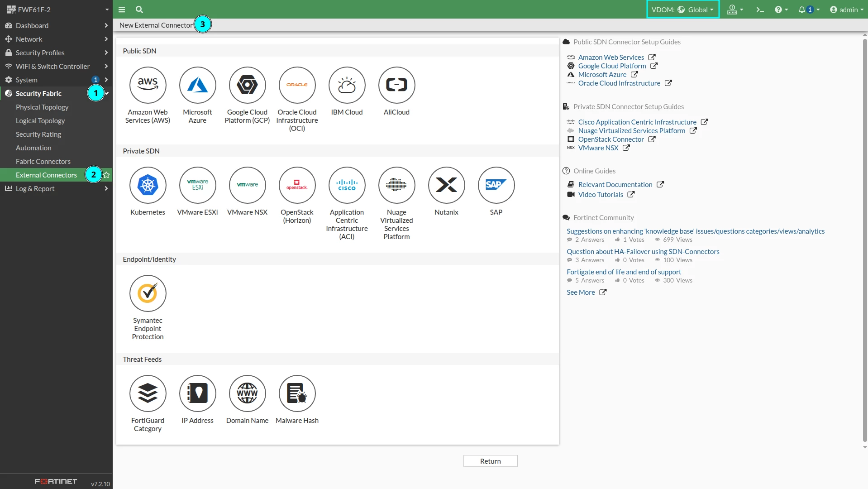Viewport: 868px width, 489px height.
Task: Pick the Symantec Endpoint Protection icon
Action: click(148, 293)
